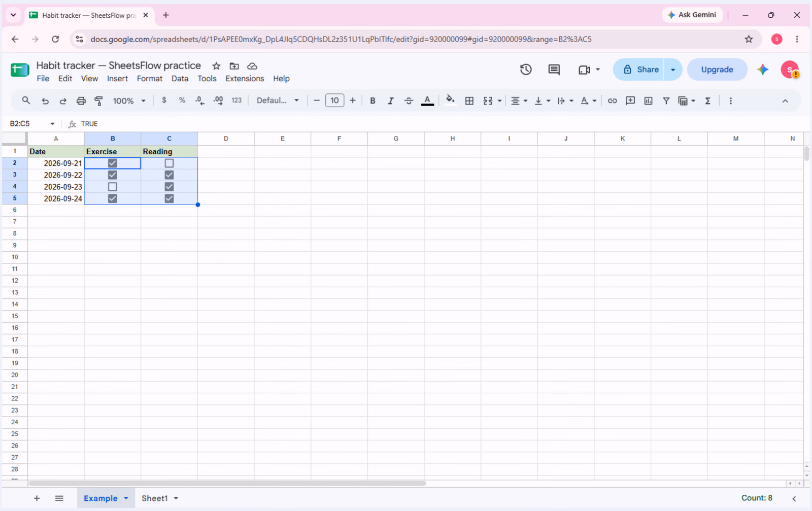Check Exercise for 2026-09-23
The image size is (812, 511).
point(113,187)
